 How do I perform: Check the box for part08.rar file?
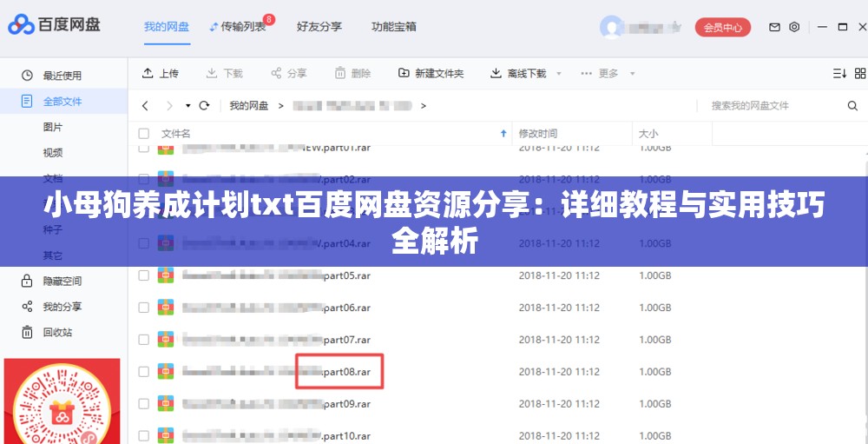[x=144, y=372]
